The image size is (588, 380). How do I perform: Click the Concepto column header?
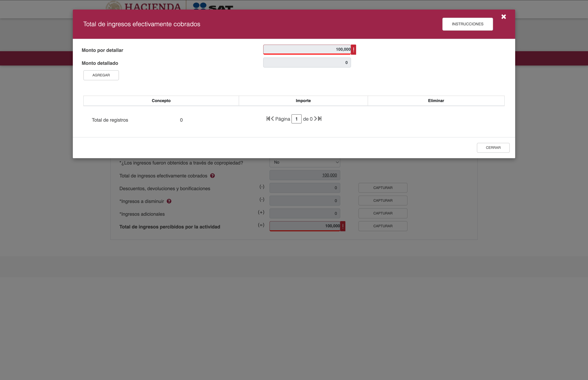tap(161, 101)
